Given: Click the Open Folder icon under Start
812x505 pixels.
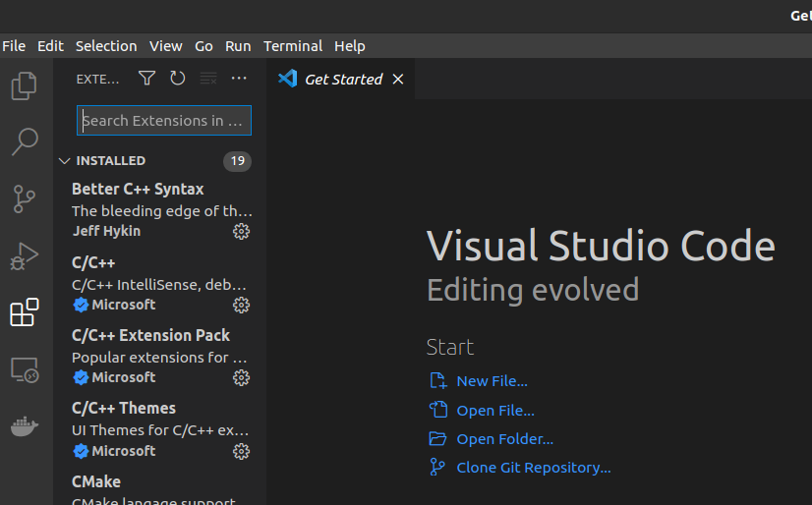Looking at the screenshot, I should (437, 439).
